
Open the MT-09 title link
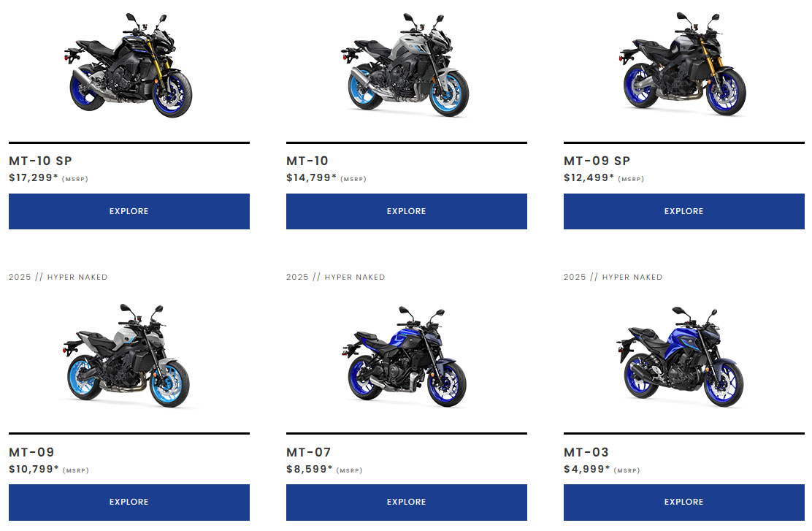31,452
